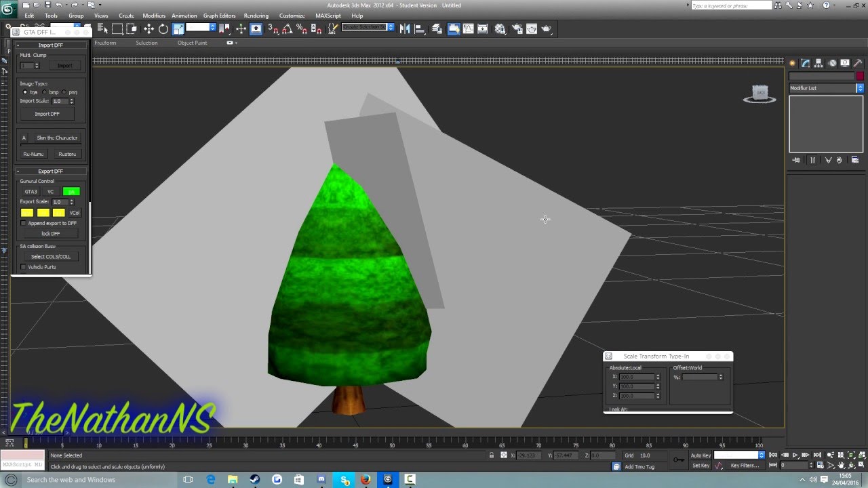Click the Skin the Character button
The height and width of the screenshot is (488, 868).
[x=58, y=138]
